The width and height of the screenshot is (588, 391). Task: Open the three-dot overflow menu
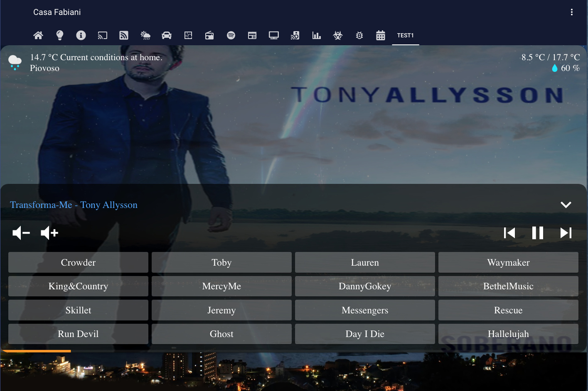point(572,12)
